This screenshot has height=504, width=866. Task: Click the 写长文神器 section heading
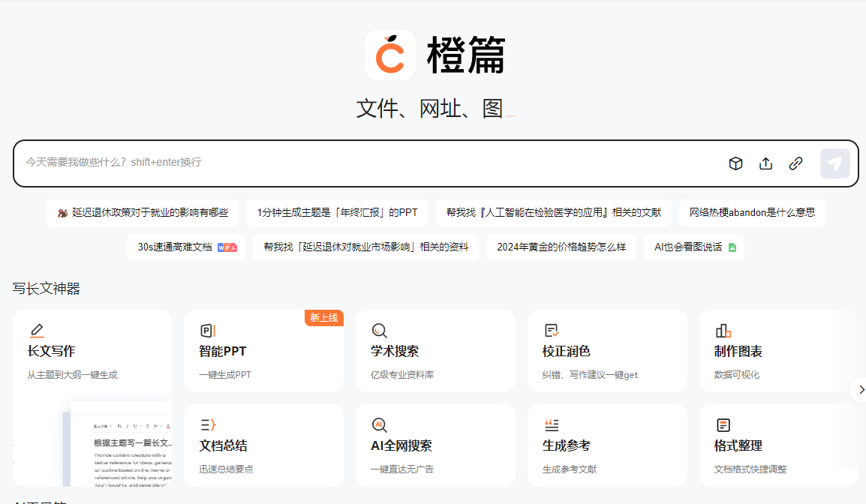tap(47, 289)
